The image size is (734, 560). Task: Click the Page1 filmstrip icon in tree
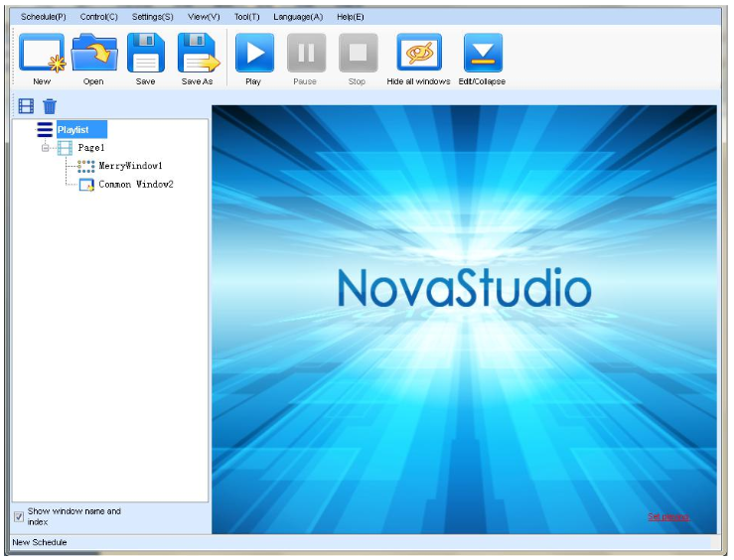[x=65, y=148]
